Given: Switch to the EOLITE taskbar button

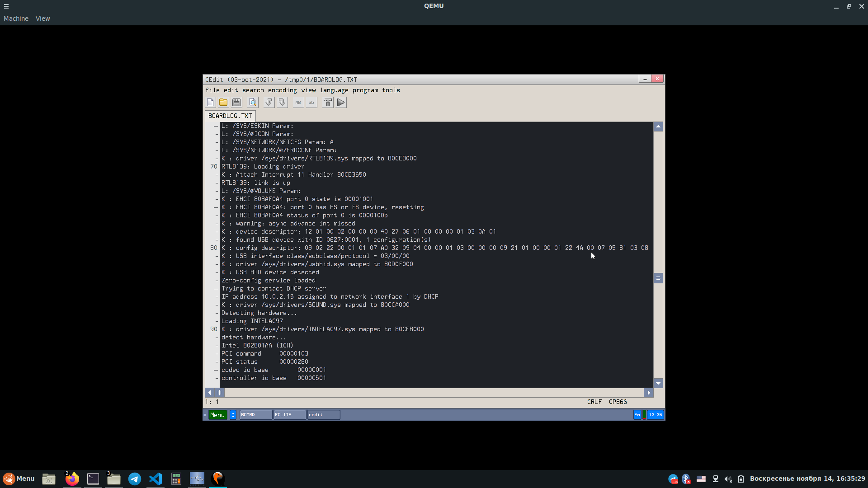Looking at the screenshot, I should click(x=289, y=415).
